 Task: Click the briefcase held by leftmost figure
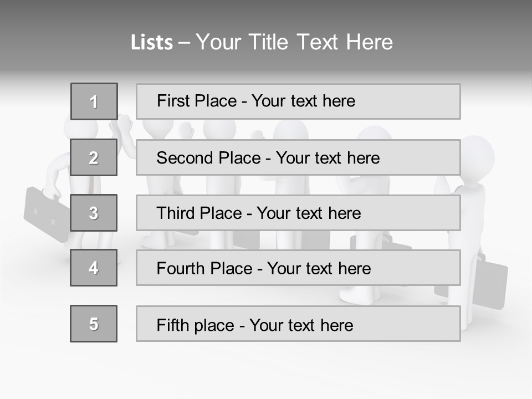44,212
